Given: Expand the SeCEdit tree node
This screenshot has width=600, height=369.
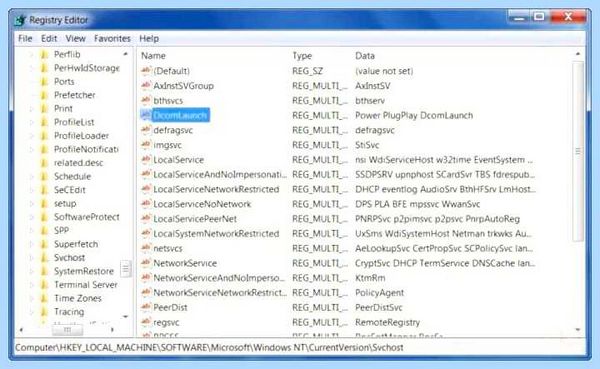Looking at the screenshot, I should [31, 190].
